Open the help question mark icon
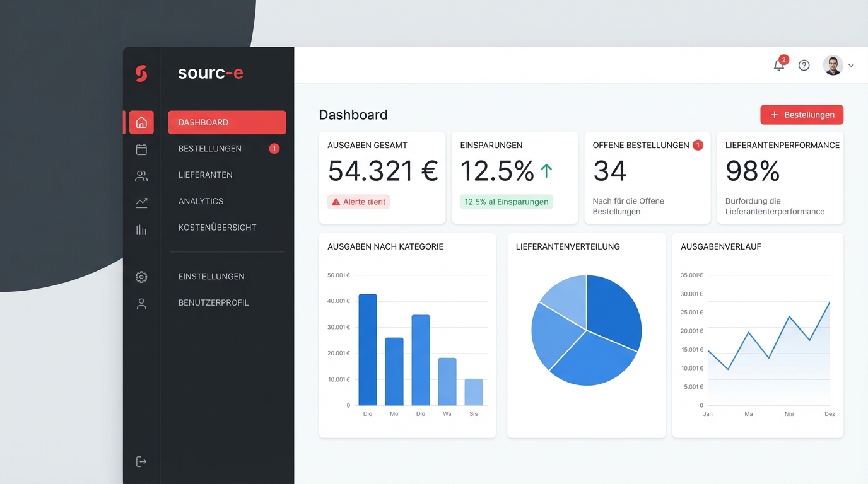This screenshot has width=868, height=484. point(804,65)
